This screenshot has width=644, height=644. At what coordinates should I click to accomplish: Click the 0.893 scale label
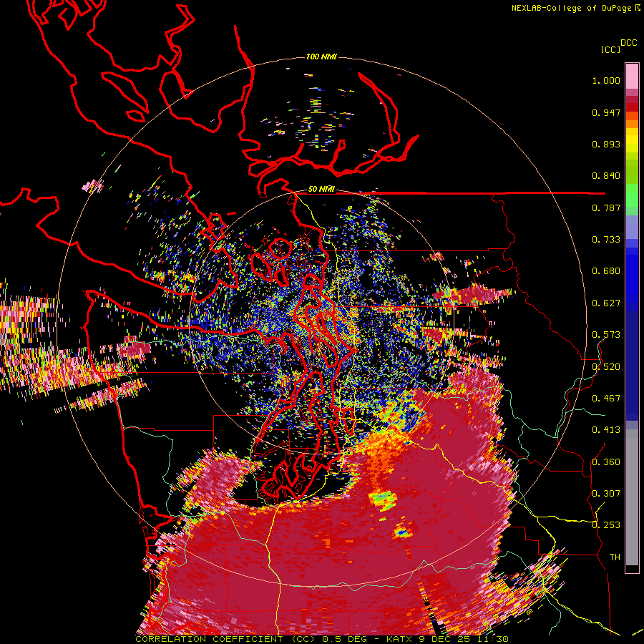pyautogui.click(x=606, y=144)
